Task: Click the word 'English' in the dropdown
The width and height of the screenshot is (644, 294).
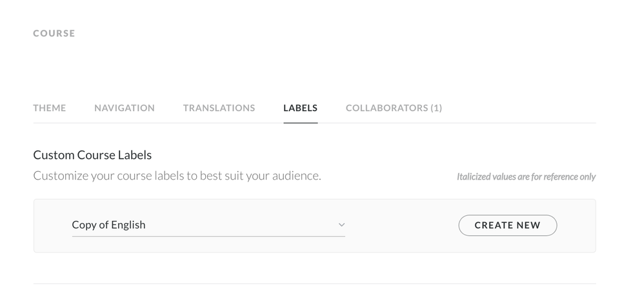Action: [x=128, y=225]
